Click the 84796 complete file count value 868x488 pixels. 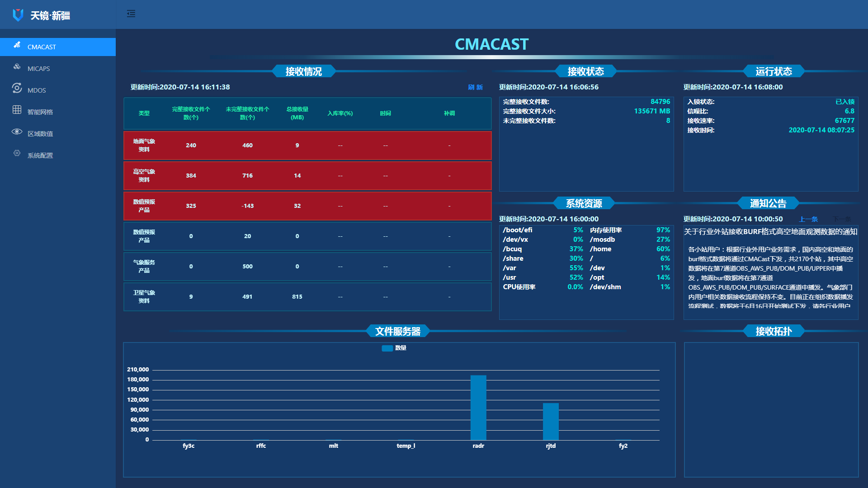(660, 102)
